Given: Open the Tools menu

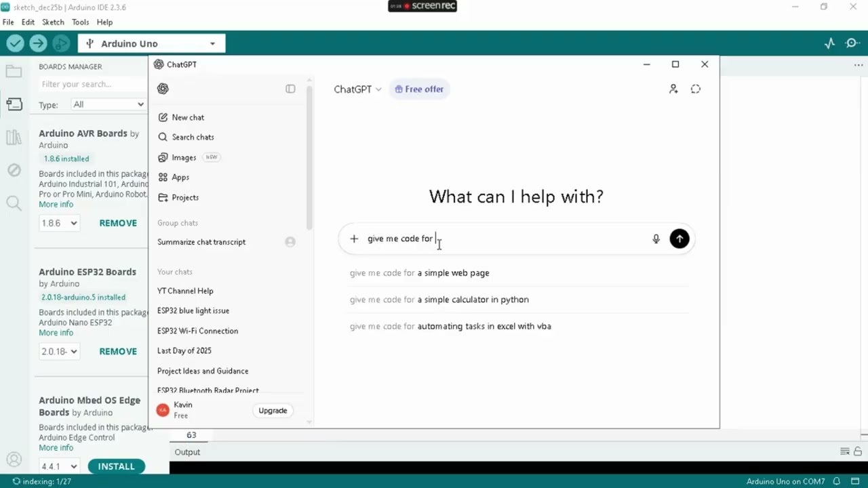Looking at the screenshot, I should pos(80,22).
